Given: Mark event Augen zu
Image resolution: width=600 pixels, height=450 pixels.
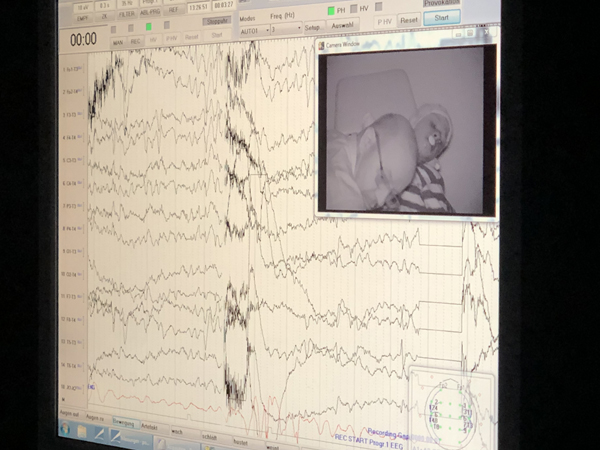Looking at the screenshot, I should 96,418.
